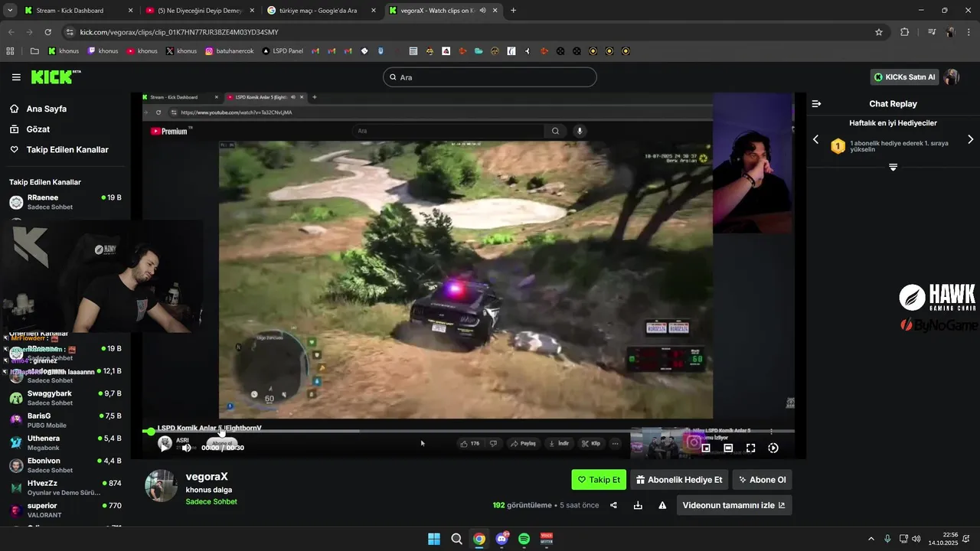Click Abonelik Hediye Et button
Viewport: 980px width, 551px height.
tap(679, 480)
